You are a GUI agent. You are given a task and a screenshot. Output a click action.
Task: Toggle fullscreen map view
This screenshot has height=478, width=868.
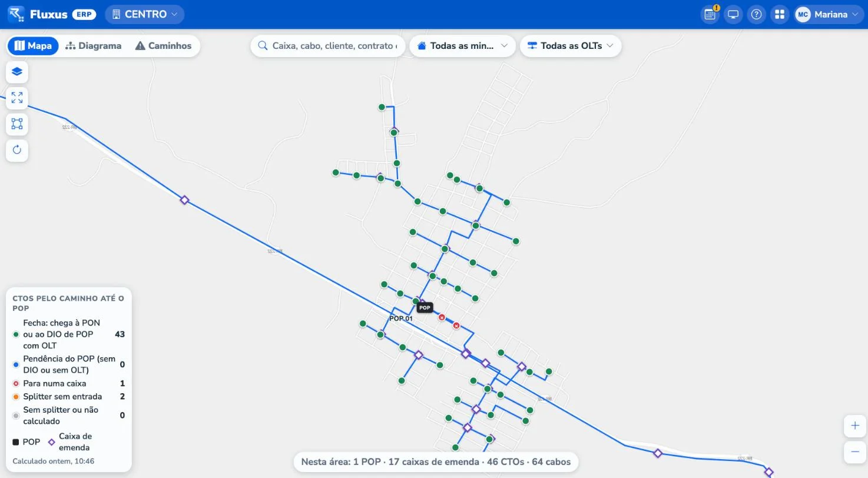tap(16, 98)
